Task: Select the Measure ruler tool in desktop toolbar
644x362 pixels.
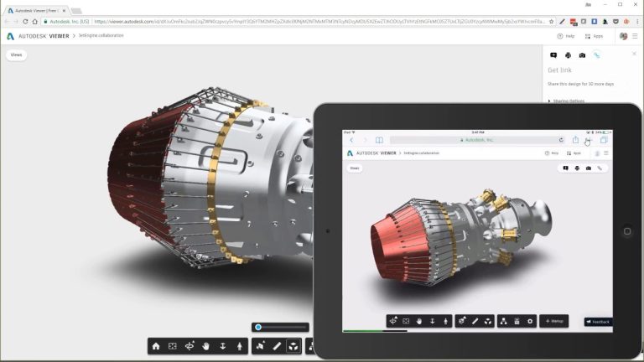Action: [277, 345]
